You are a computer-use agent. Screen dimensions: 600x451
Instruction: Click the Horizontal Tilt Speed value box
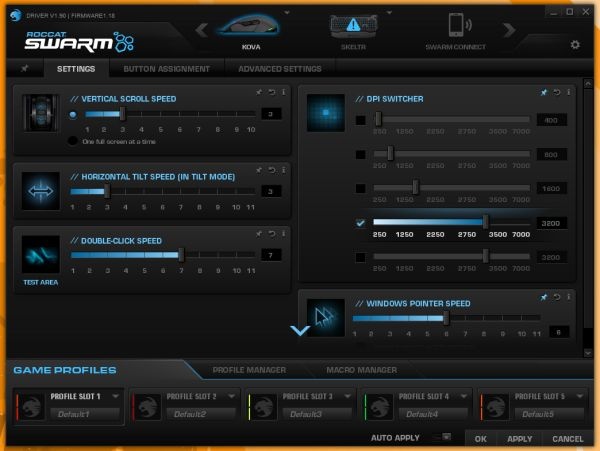pyautogui.click(x=271, y=191)
